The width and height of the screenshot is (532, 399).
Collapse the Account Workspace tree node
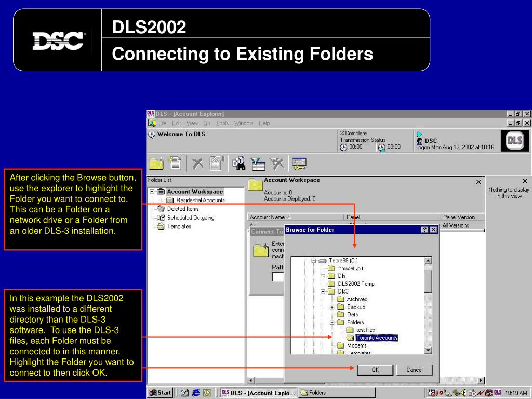152,192
